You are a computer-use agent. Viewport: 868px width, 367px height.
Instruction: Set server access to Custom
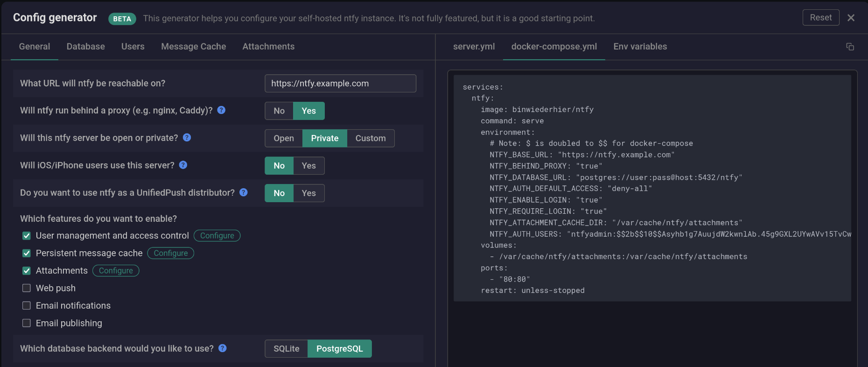[x=371, y=138]
